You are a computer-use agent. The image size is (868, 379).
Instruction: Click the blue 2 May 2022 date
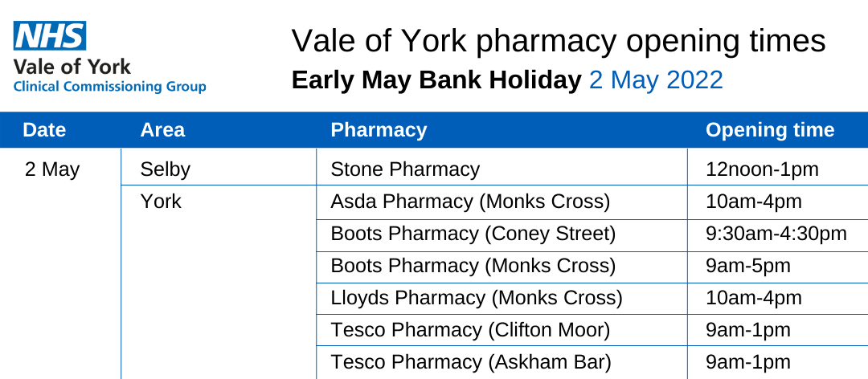pos(656,80)
